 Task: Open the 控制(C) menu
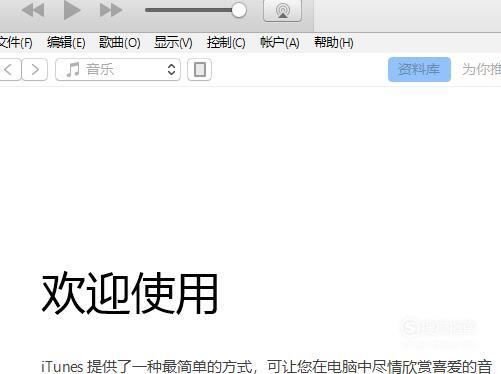[x=226, y=43]
